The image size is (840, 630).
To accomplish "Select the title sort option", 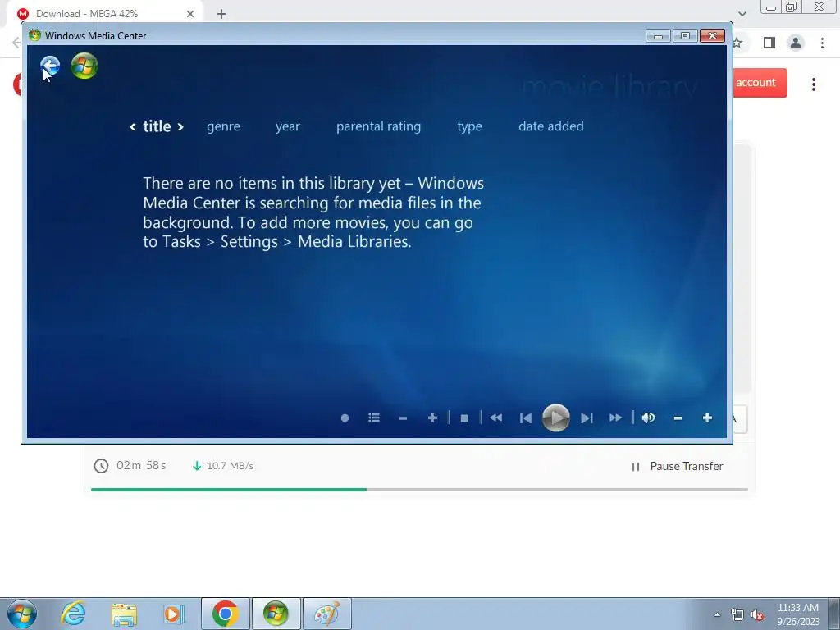I will tap(157, 126).
